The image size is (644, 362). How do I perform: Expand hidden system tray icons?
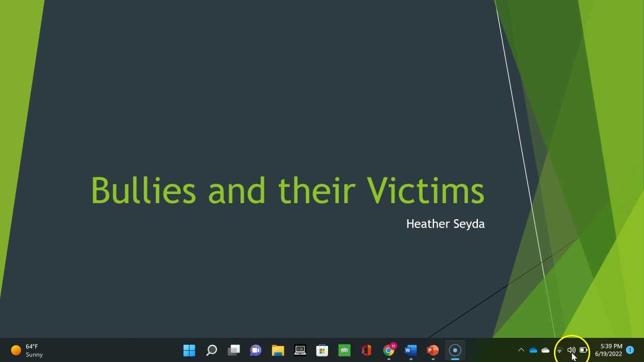521,350
